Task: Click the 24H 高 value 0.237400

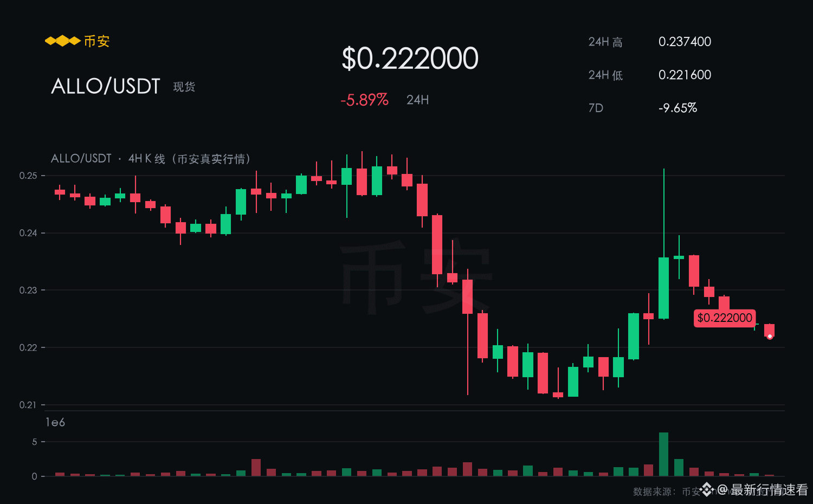Action: (x=685, y=42)
